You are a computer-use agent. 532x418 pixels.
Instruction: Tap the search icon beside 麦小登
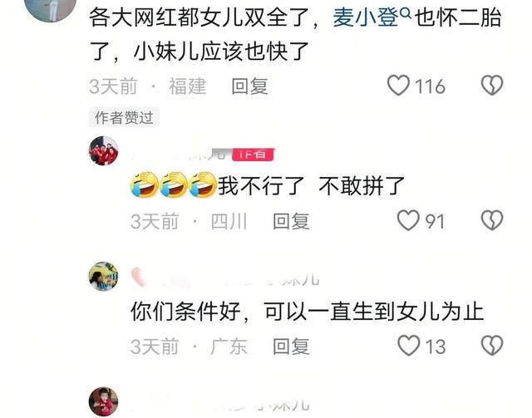(406, 13)
